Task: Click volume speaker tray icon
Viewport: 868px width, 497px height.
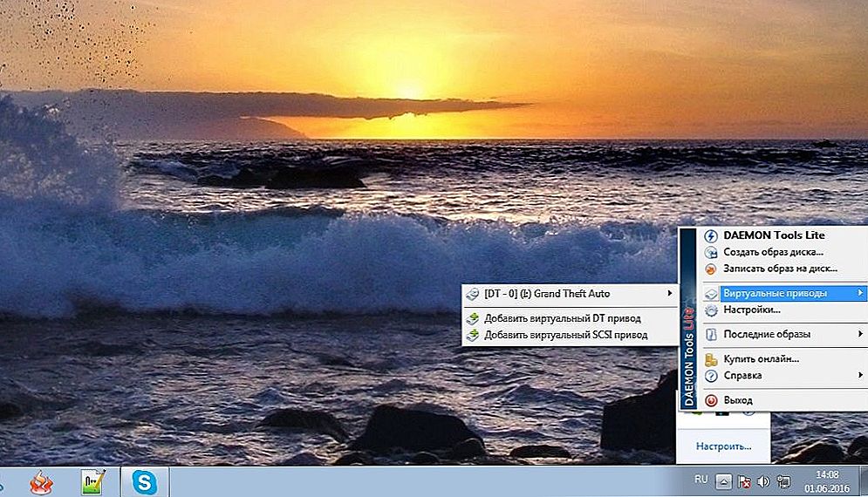Action: pos(763,481)
